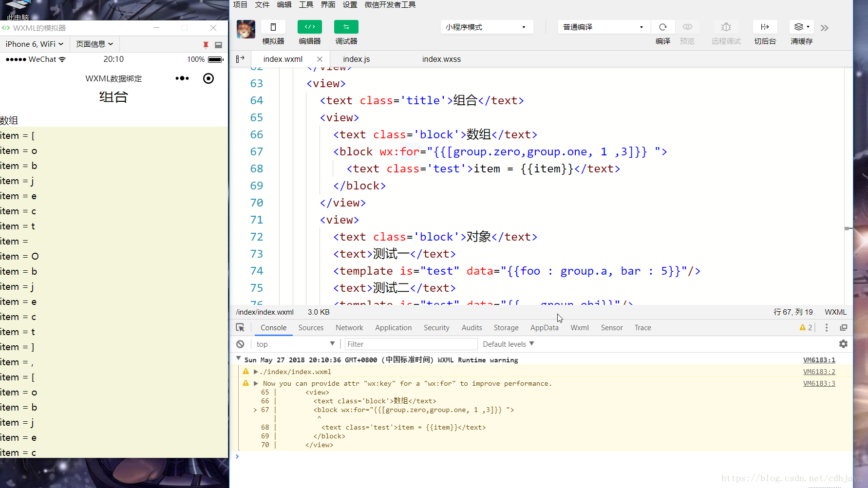868x488 pixels.
Task: Expand the wx:key warning message
Action: (256, 383)
